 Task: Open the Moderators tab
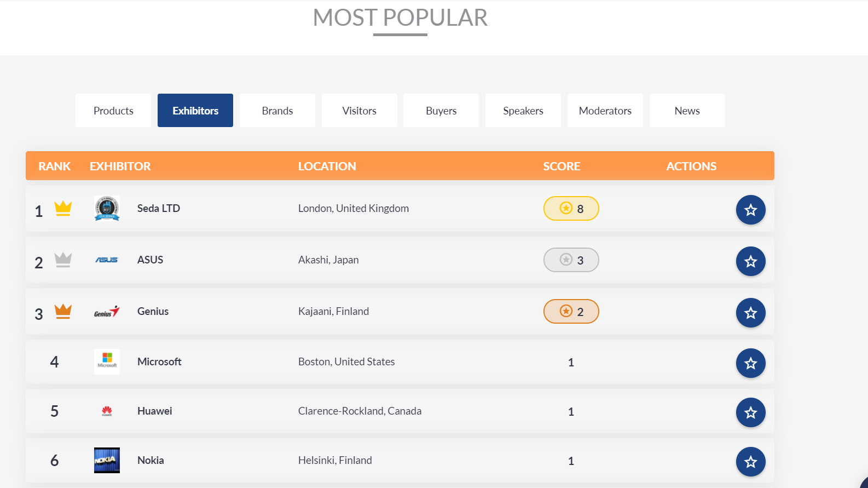click(605, 110)
